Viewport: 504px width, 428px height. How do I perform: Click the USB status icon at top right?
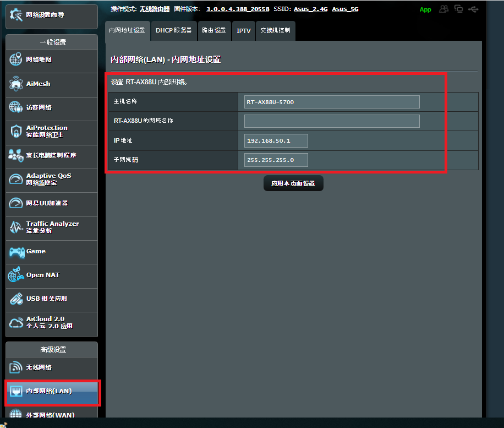click(x=473, y=9)
